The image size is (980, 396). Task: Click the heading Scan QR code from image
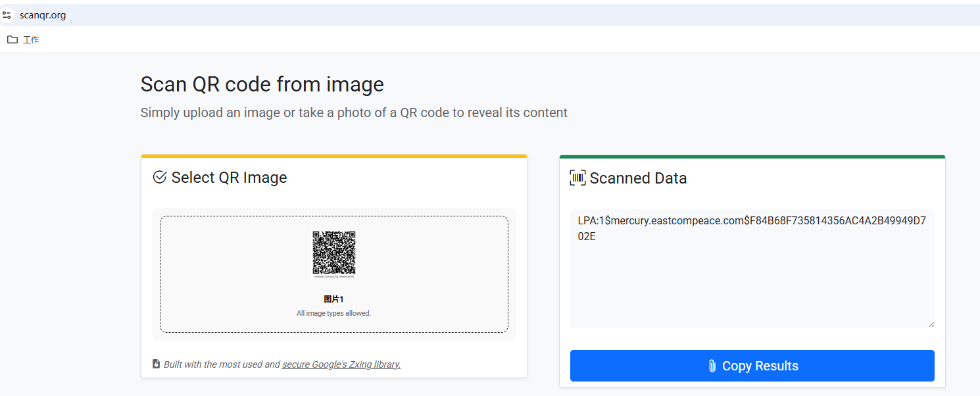tap(262, 84)
